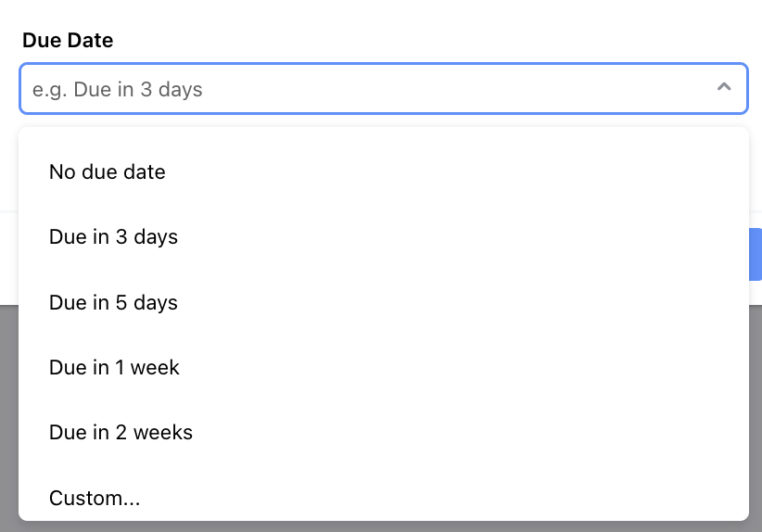Choose the "Due in 2 weeks" entry
Image resolution: width=762 pixels, height=532 pixels.
pyautogui.click(x=121, y=433)
